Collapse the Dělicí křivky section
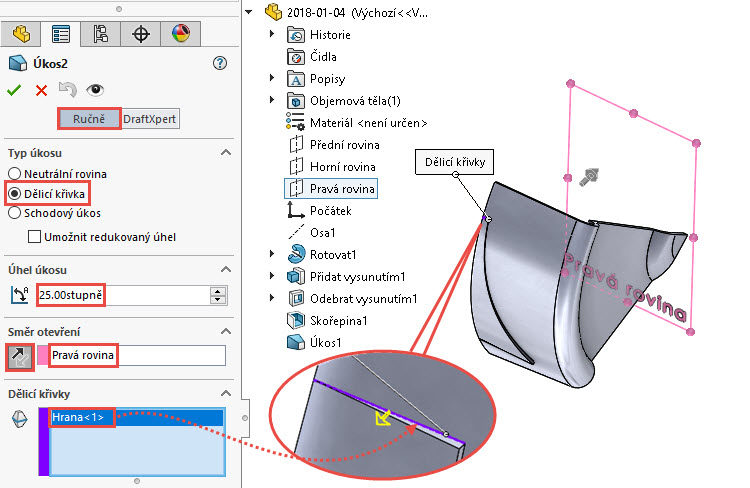The height and width of the screenshot is (488, 750). click(226, 393)
